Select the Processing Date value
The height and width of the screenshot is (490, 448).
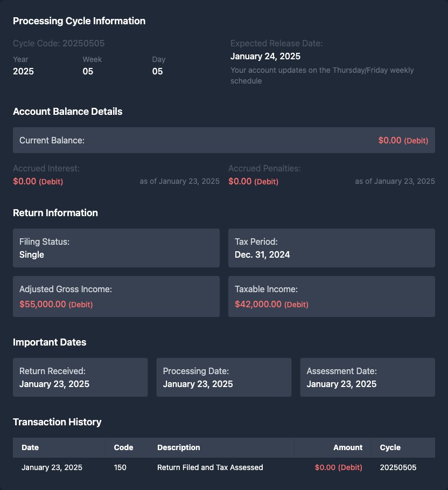tap(198, 384)
